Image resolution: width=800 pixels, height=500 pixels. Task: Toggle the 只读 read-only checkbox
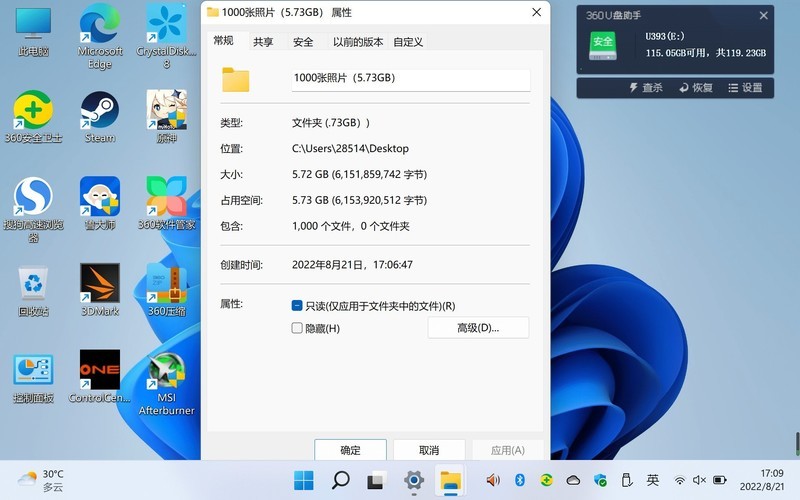[297, 306]
